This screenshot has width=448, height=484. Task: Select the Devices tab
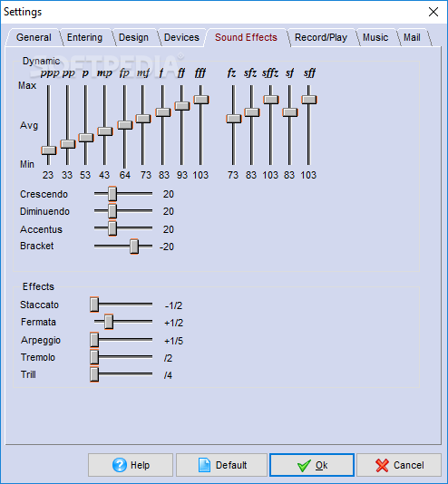point(181,37)
